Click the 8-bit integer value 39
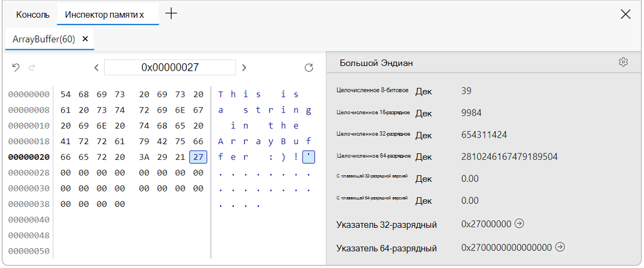The height and width of the screenshot is (268, 644). click(x=466, y=91)
